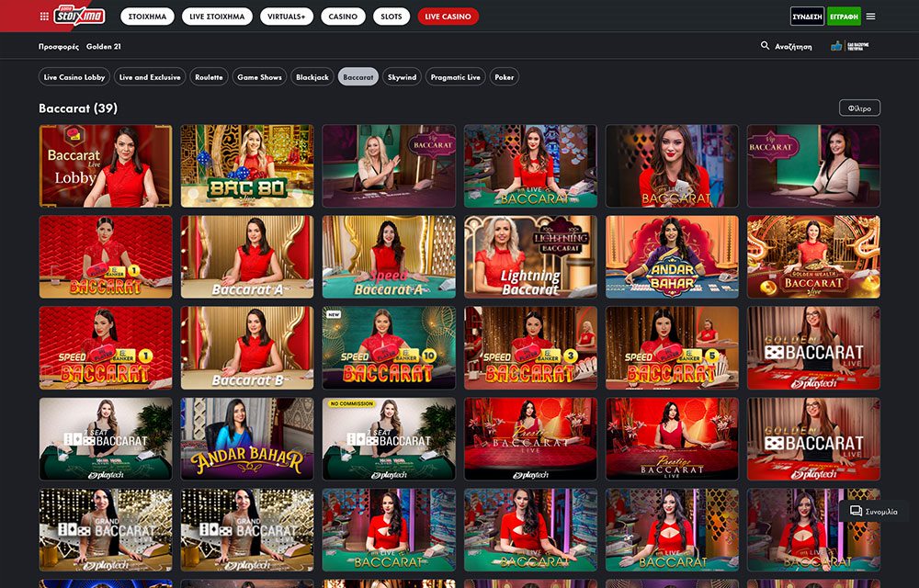Open the Golden 21 link
This screenshot has width=919, height=588.
click(104, 46)
